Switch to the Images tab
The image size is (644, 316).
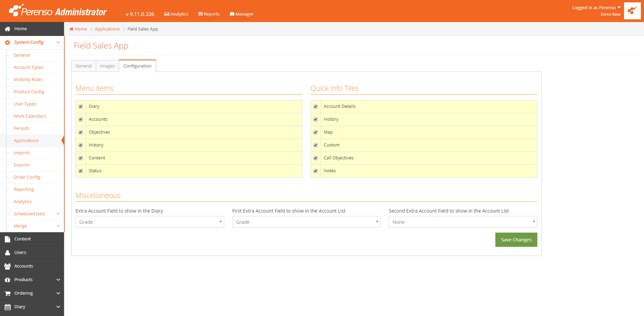(x=108, y=66)
